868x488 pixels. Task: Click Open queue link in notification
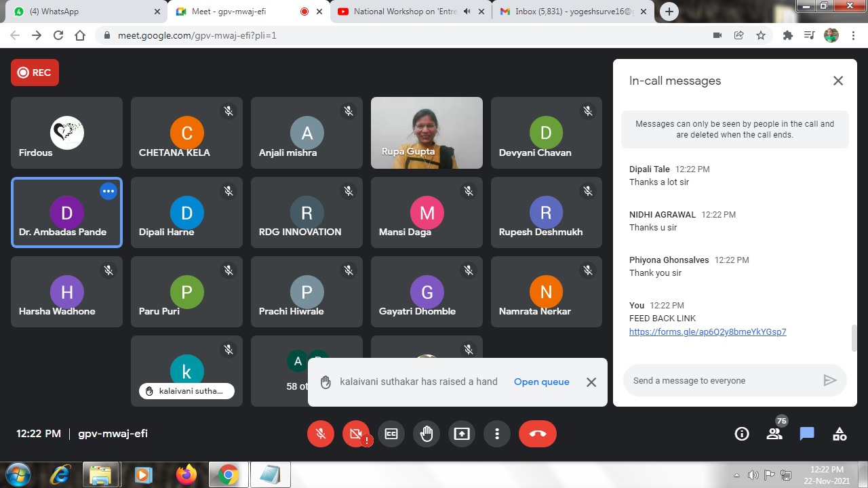pos(541,382)
